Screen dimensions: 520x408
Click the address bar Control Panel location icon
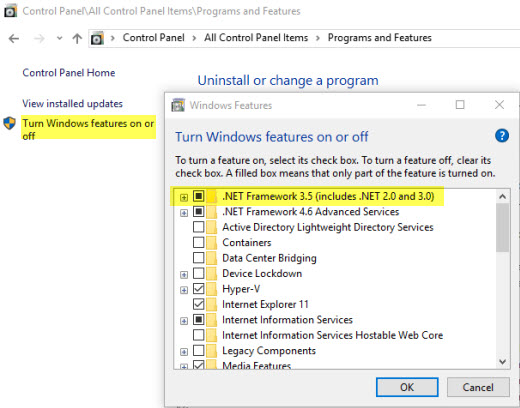coord(97,38)
